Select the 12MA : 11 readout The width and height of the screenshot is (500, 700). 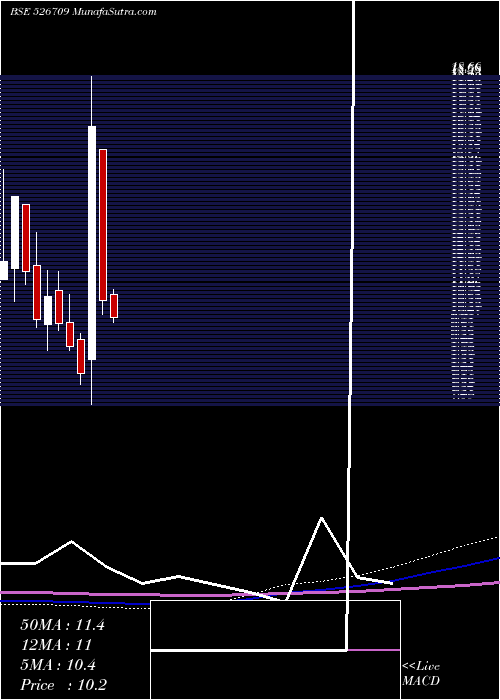click(x=56, y=645)
